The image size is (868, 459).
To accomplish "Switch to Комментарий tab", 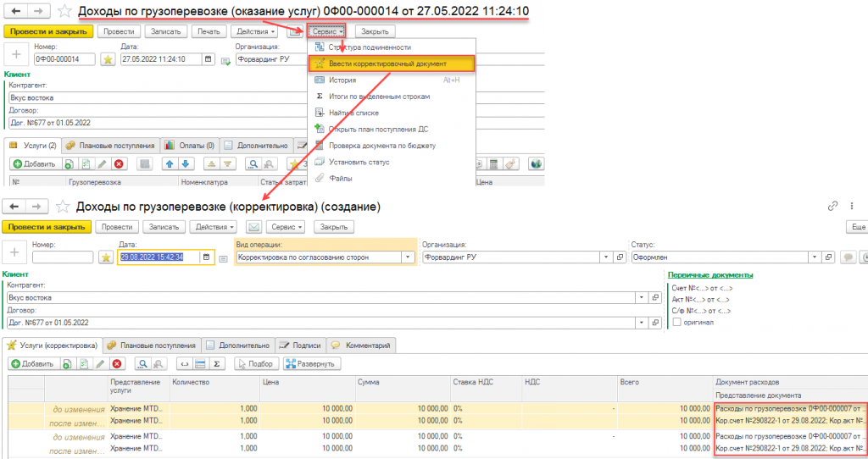I will pos(361,345).
